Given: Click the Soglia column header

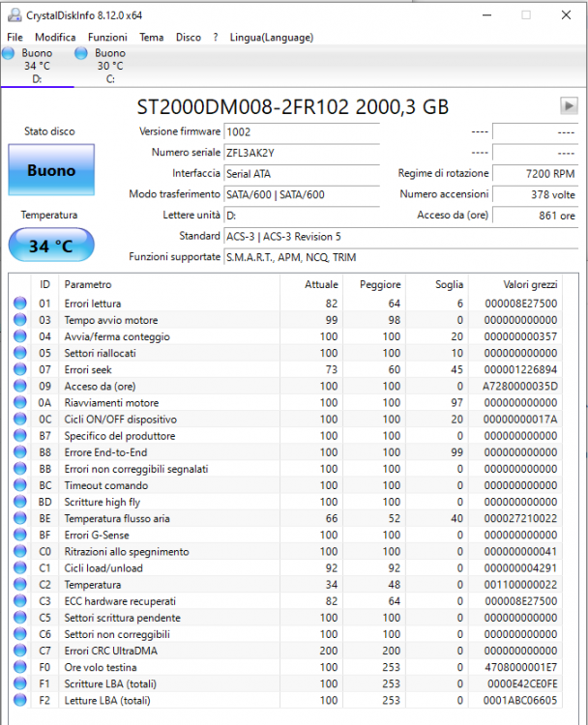Looking at the screenshot, I should (437, 284).
